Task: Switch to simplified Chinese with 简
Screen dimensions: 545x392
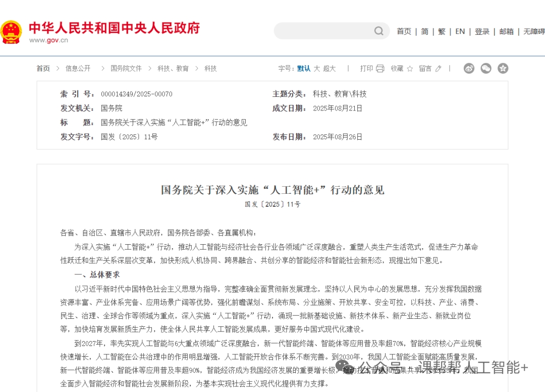Action: point(425,31)
